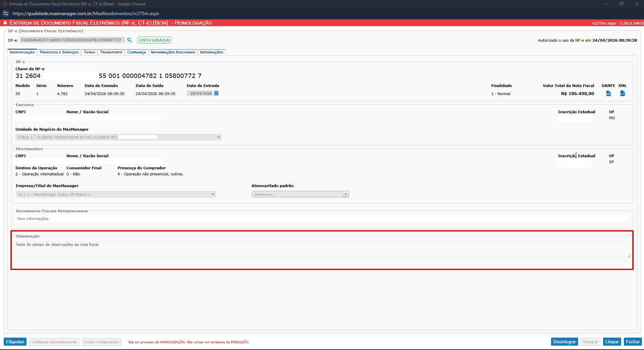The width and height of the screenshot is (644, 350).
Task: Download the DANFE document icon
Action: 608,93
